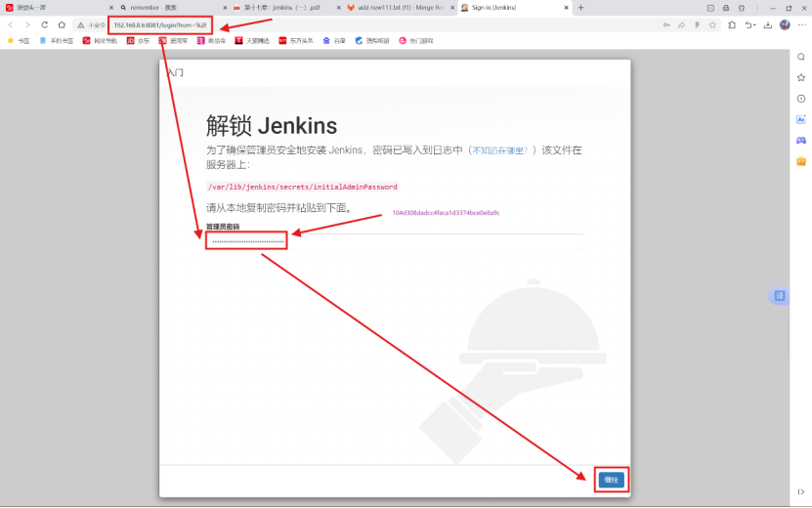
Task: Open the sidebar search magnifier icon
Action: (801, 57)
